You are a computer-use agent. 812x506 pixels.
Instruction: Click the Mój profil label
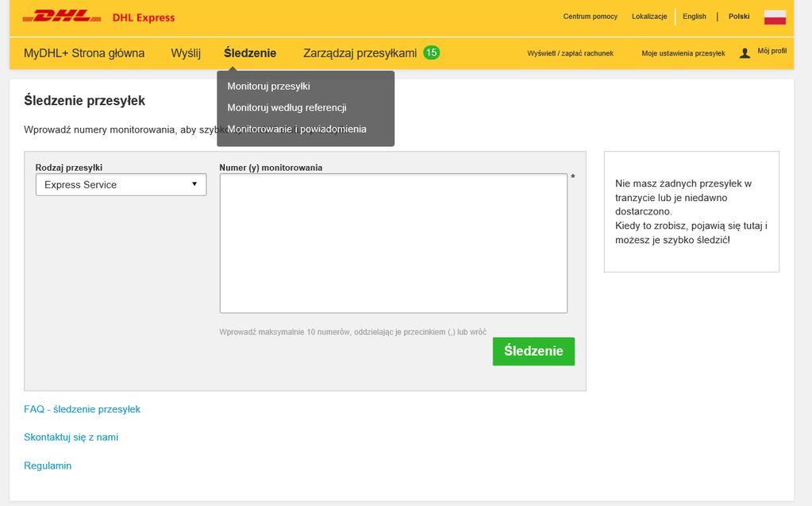tap(772, 51)
